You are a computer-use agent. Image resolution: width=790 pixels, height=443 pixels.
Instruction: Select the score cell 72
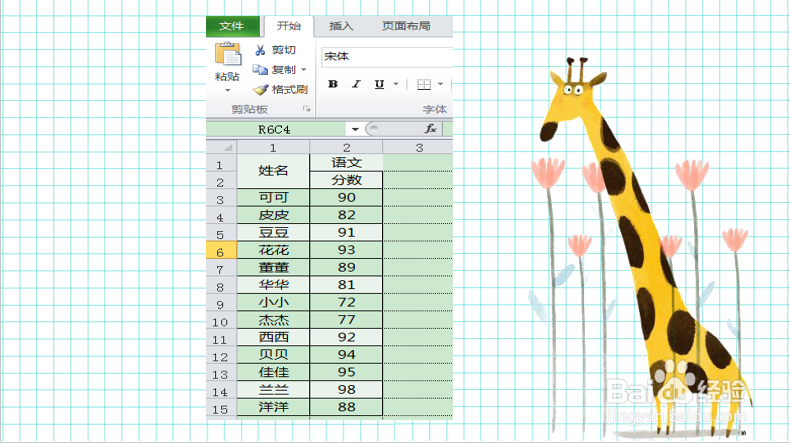tap(347, 302)
